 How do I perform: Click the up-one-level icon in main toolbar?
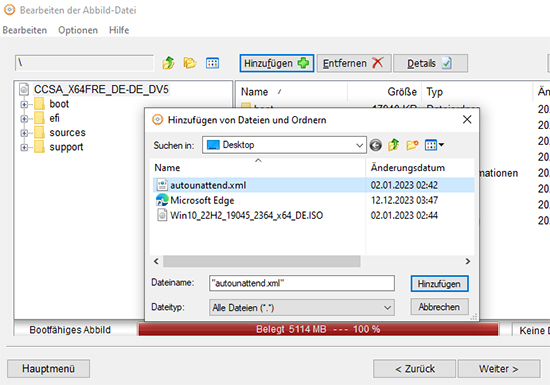point(168,63)
